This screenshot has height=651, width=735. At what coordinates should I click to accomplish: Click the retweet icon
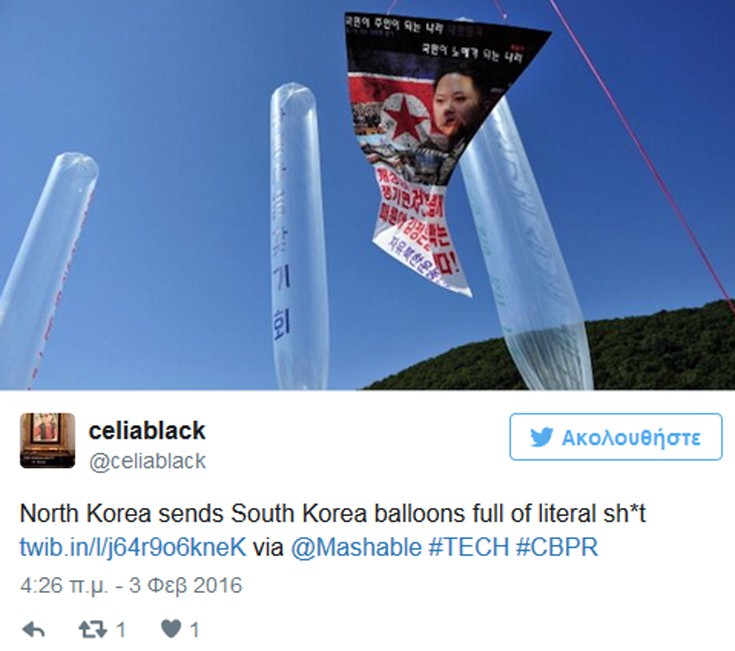point(93,629)
